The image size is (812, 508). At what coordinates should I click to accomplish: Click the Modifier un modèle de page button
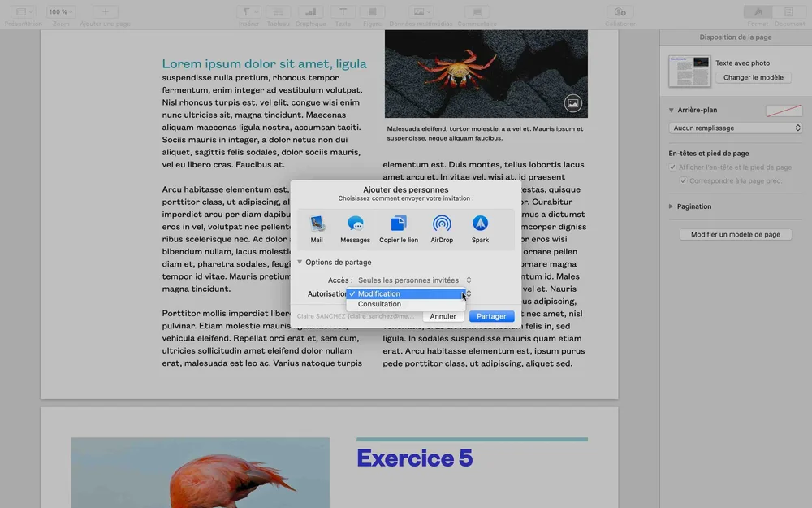tap(736, 234)
